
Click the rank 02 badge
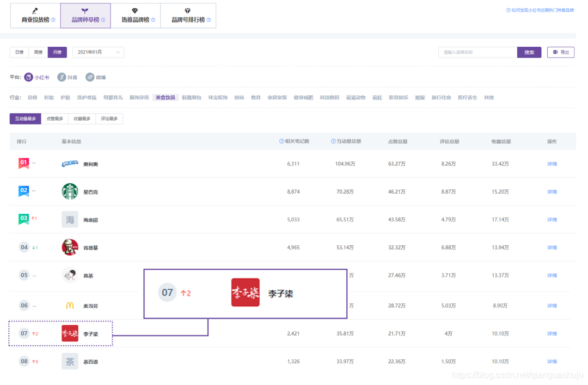[23, 191]
